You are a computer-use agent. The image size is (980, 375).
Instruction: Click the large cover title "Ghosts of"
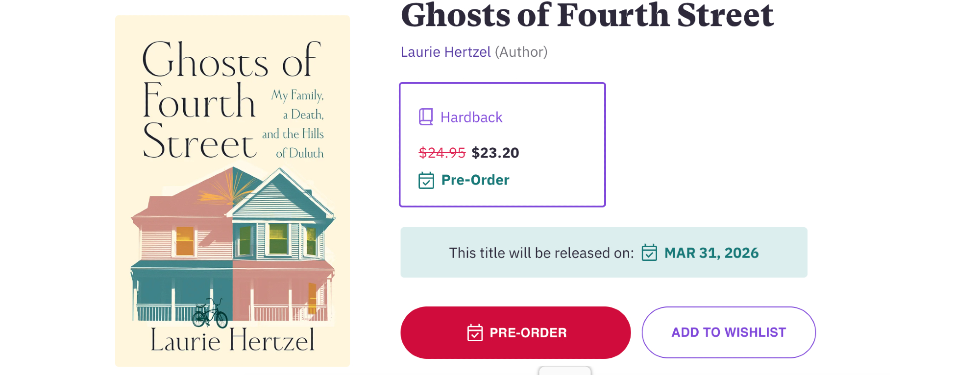coord(231,61)
